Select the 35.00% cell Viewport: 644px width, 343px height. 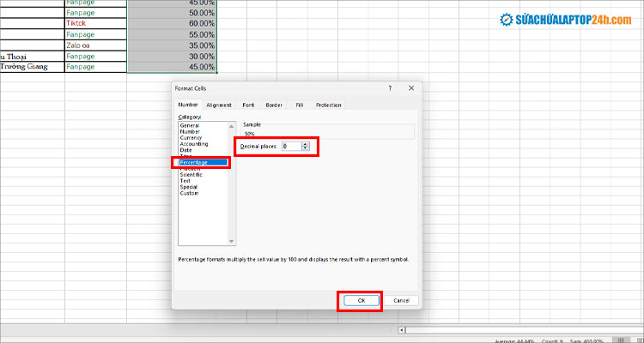172,45
